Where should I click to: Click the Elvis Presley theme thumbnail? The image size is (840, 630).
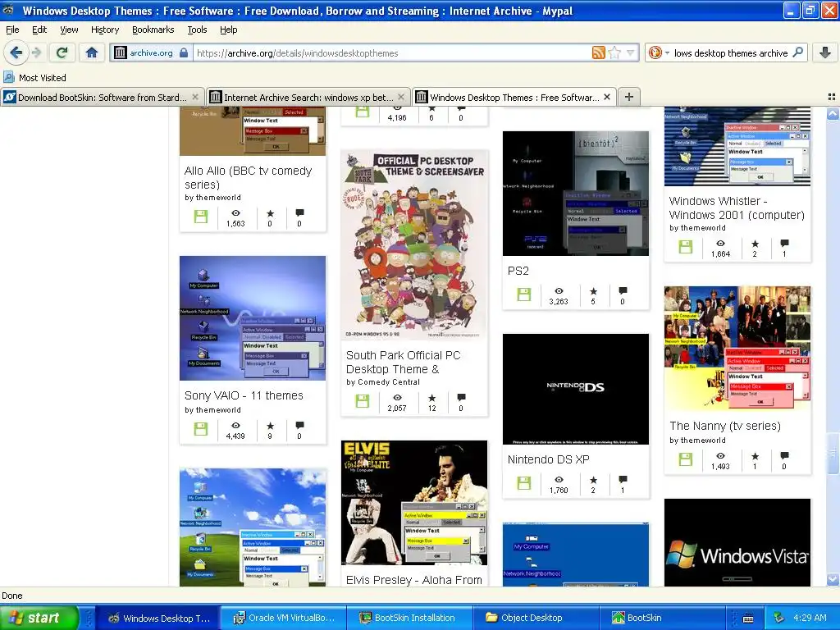[414, 503]
